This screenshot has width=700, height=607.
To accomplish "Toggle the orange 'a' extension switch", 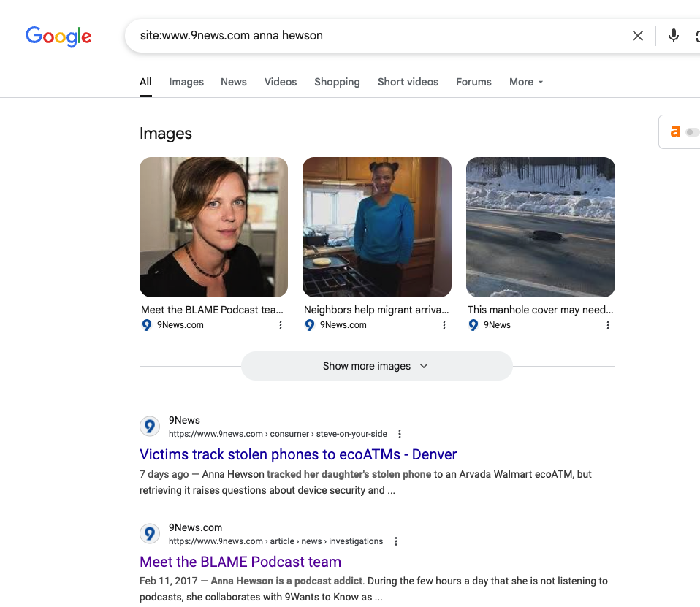I will [x=691, y=132].
